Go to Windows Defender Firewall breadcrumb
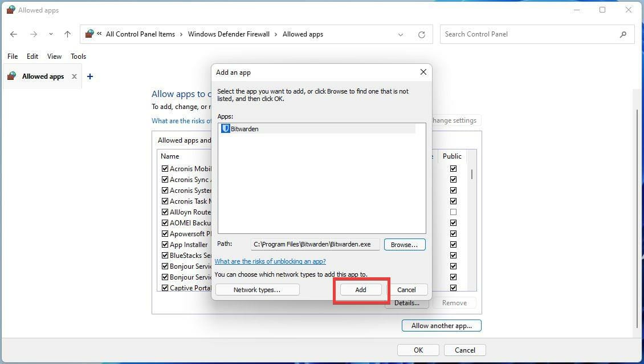This screenshot has height=364, width=644. click(x=229, y=34)
